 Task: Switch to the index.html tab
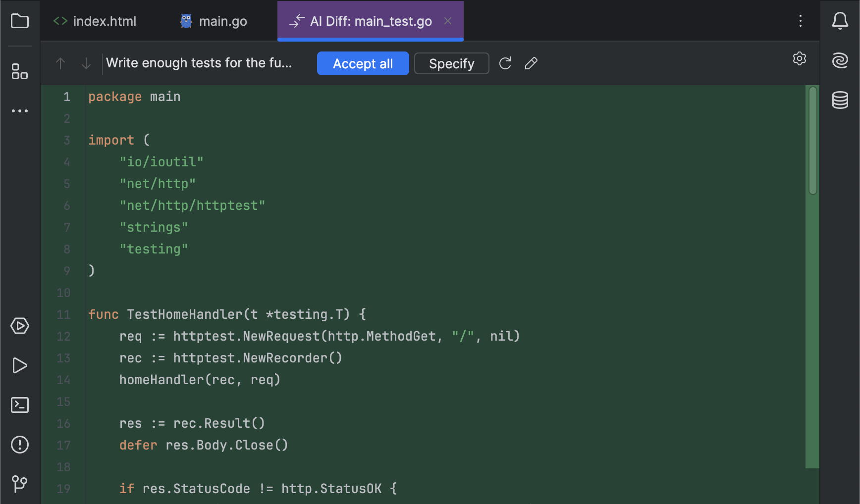pos(94,21)
